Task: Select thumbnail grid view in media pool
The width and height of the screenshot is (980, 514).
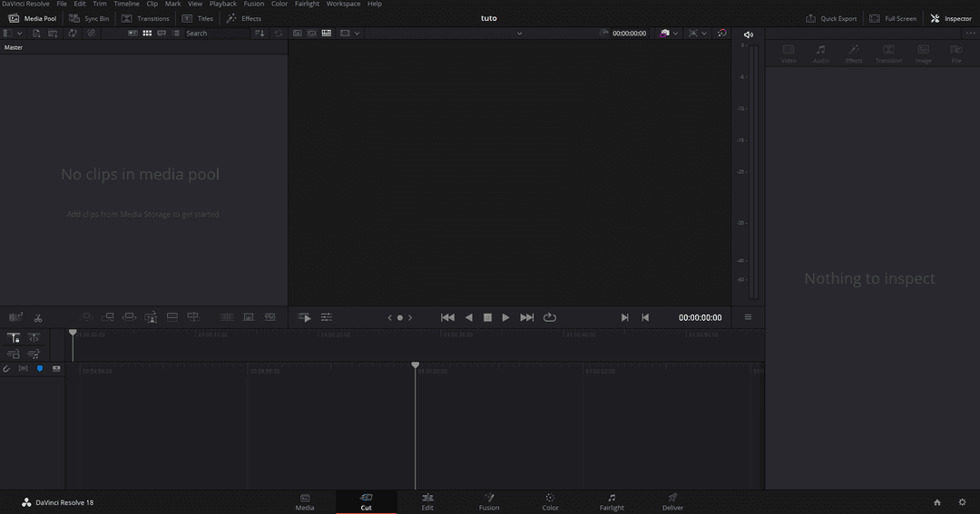Action: pyautogui.click(x=147, y=34)
